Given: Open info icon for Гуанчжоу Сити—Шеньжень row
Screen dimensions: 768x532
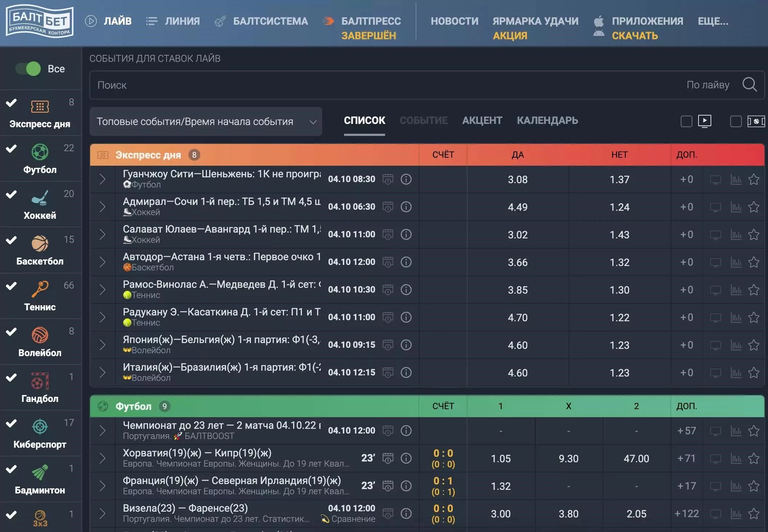Looking at the screenshot, I should point(406,179).
